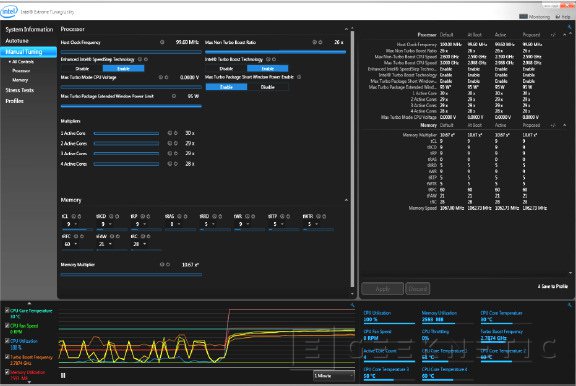Screen dimensions: 576x386
Task: Click the info icon on the 3 Active Cores row
Action: tap(170, 154)
